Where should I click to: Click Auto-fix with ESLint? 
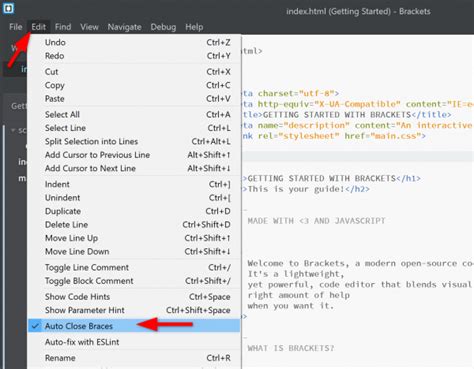click(134, 342)
